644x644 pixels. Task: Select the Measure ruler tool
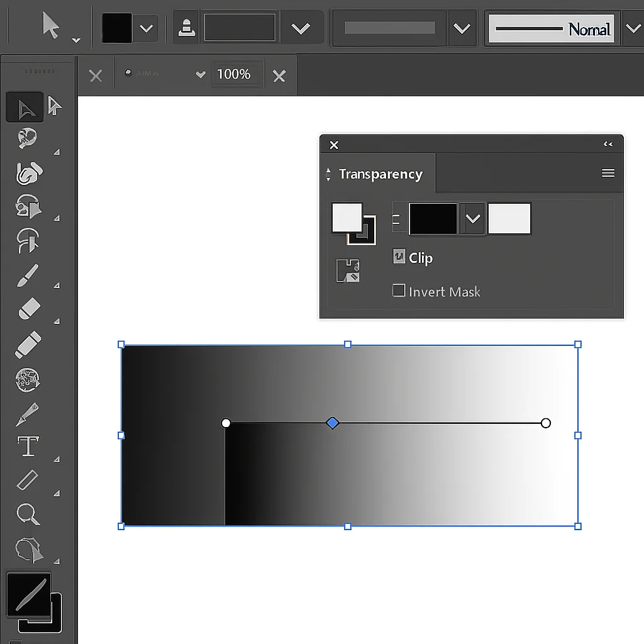(x=27, y=480)
